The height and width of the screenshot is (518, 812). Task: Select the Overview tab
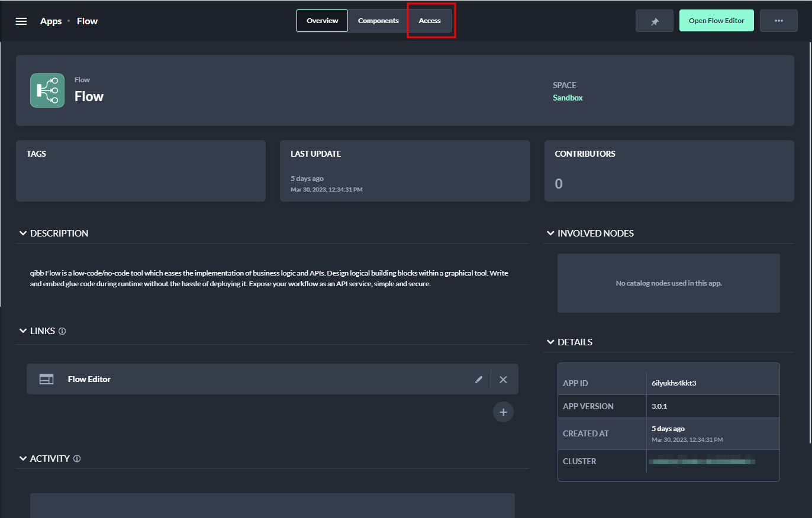323,21
